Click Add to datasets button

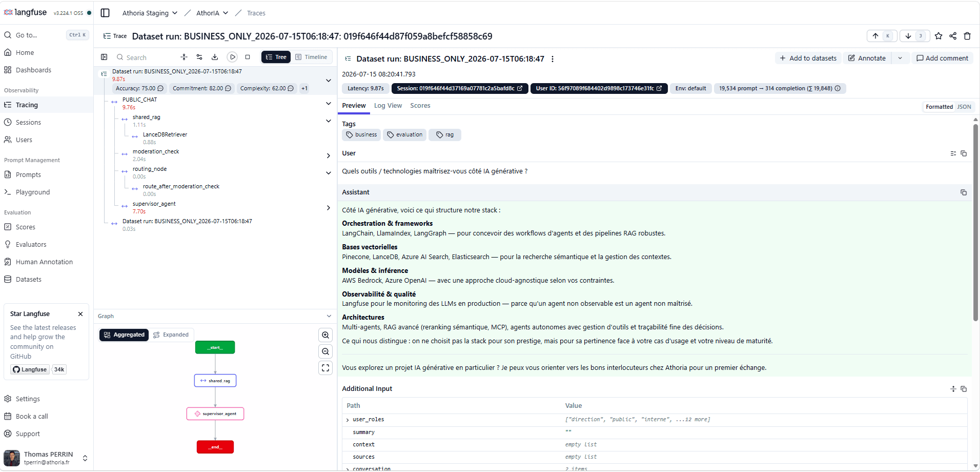point(808,58)
